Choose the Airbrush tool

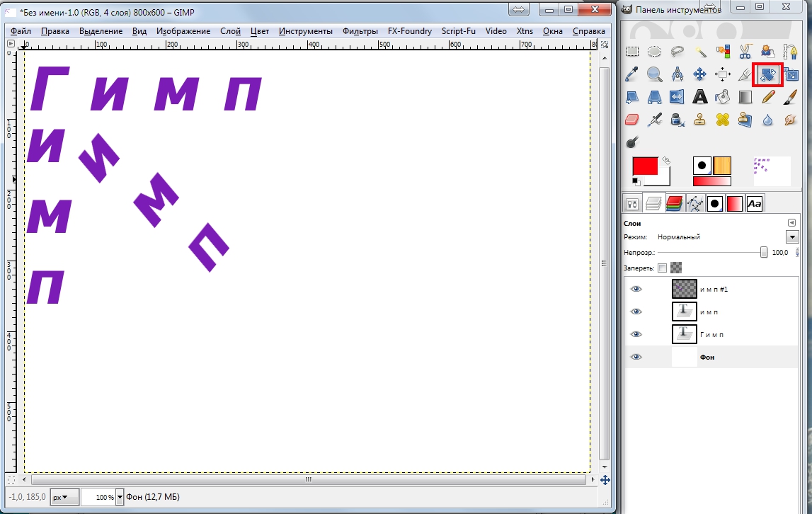[x=655, y=120]
